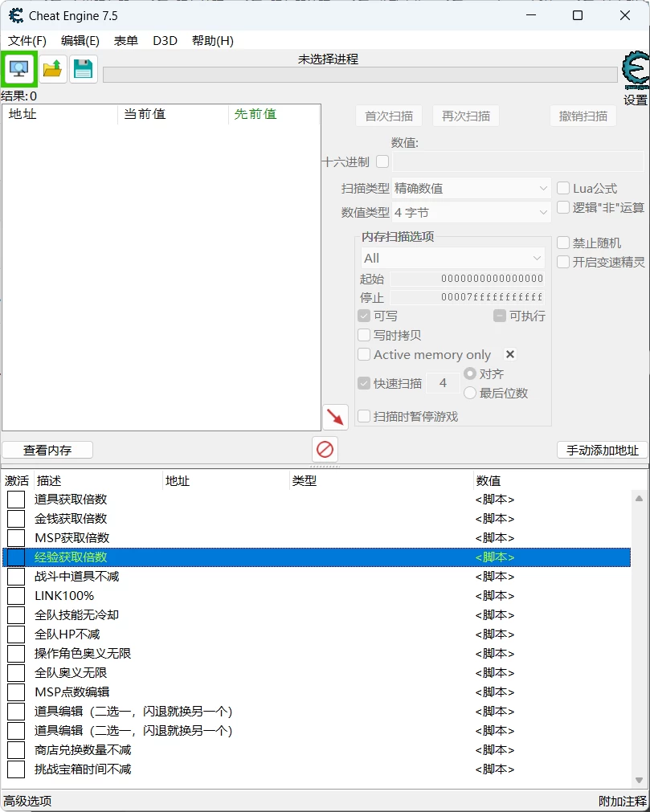The height and width of the screenshot is (812, 650).
Task: Activate the 道具获取倍数 script checkbox
Action: (16, 500)
